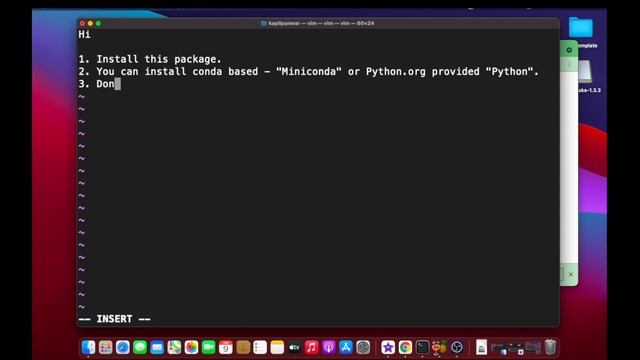Open Contacts app in the dock
The width and height of the screenshot is (640, 360).
click(x=243, y=347)
